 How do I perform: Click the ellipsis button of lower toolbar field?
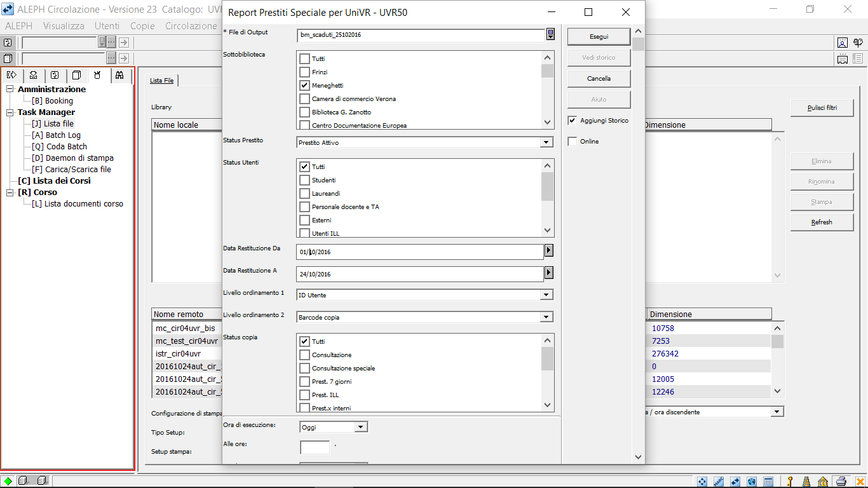click(x=111, y=58)
